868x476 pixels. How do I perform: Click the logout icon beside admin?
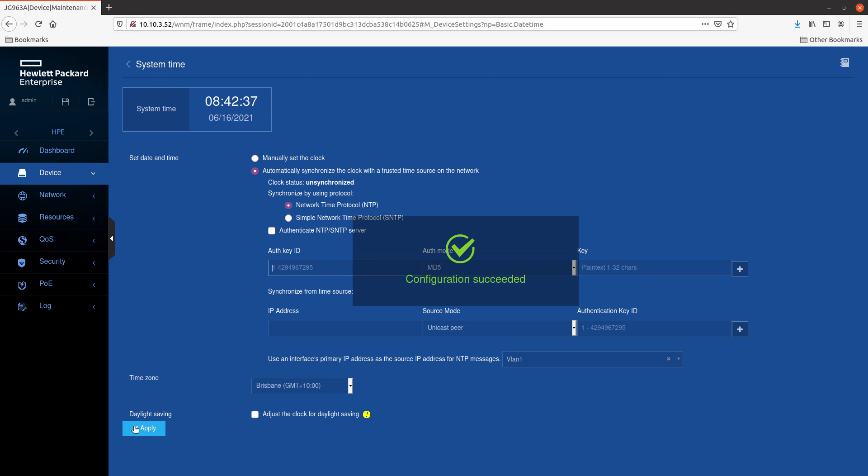(91, 102)
